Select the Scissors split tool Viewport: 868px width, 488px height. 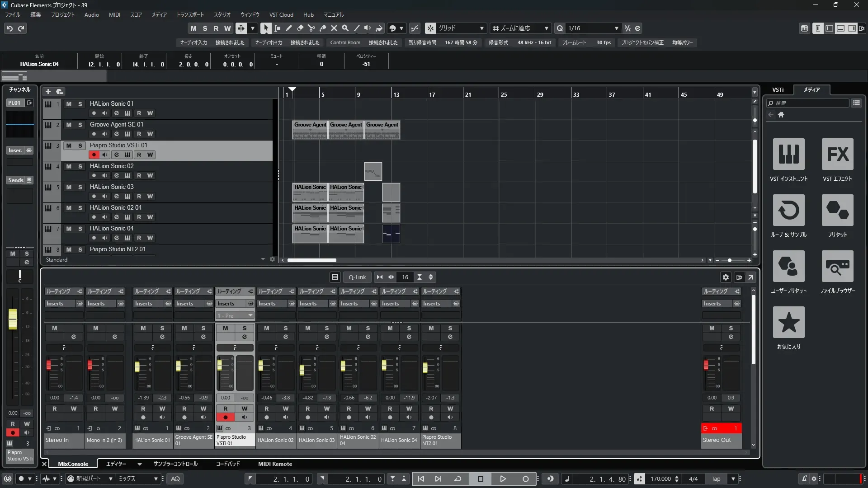point(311,28)
